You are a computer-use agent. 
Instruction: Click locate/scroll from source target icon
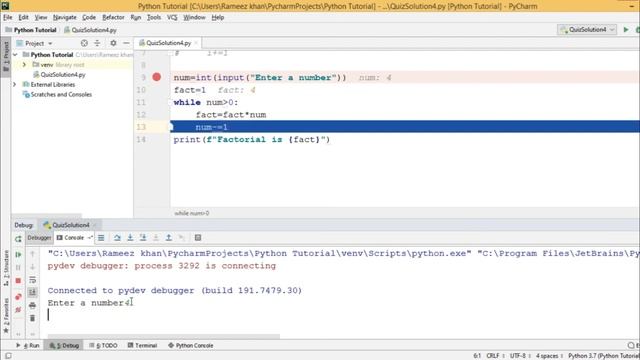pos(84,43)
